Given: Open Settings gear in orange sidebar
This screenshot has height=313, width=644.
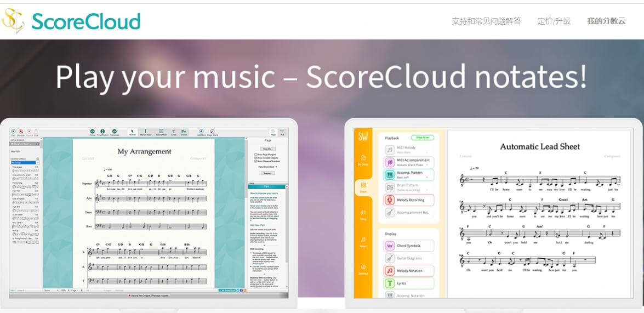Looking at the screenshot, I should (x=363, y=270).
